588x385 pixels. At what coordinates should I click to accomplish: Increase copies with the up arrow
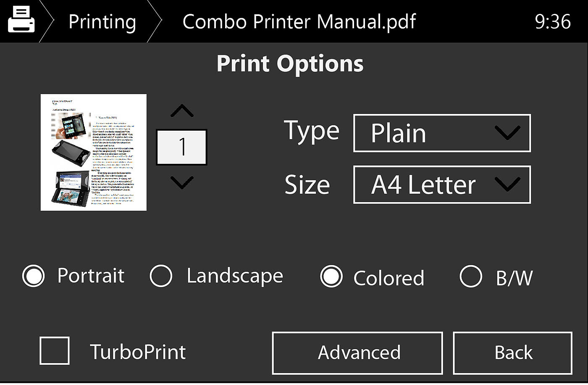pos(182,111)
